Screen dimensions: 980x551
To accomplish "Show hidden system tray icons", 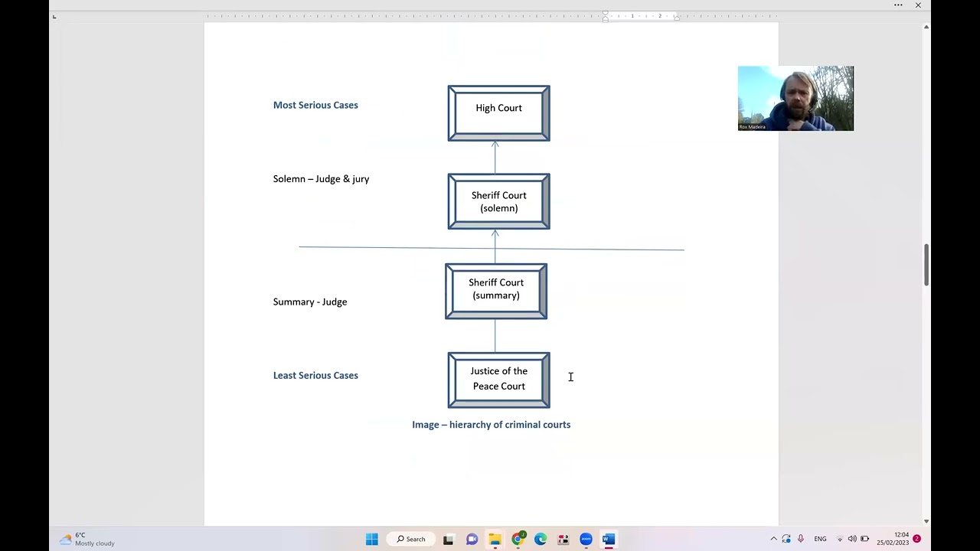I will click(773, 539).
